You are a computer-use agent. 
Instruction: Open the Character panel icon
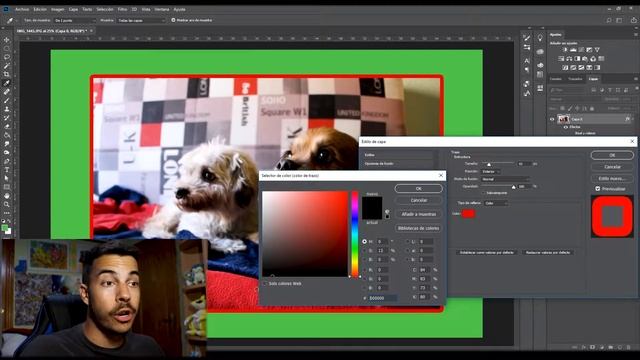click(x=527, y=61)
